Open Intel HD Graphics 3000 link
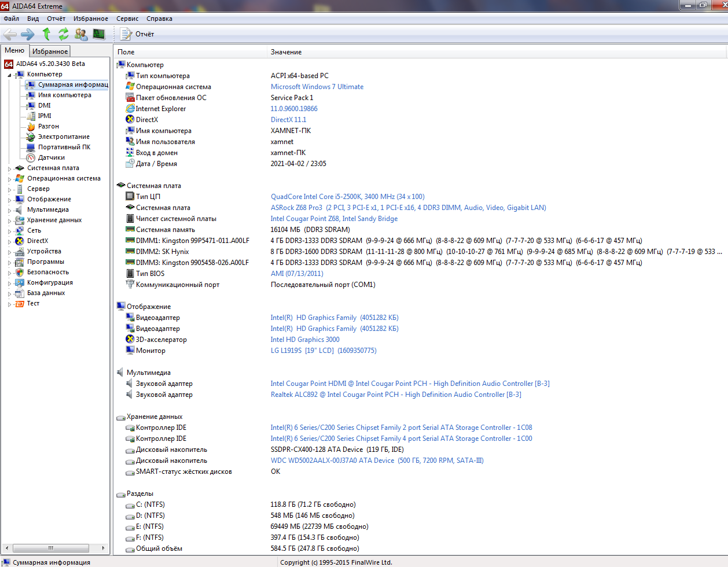 click(305, 340)
